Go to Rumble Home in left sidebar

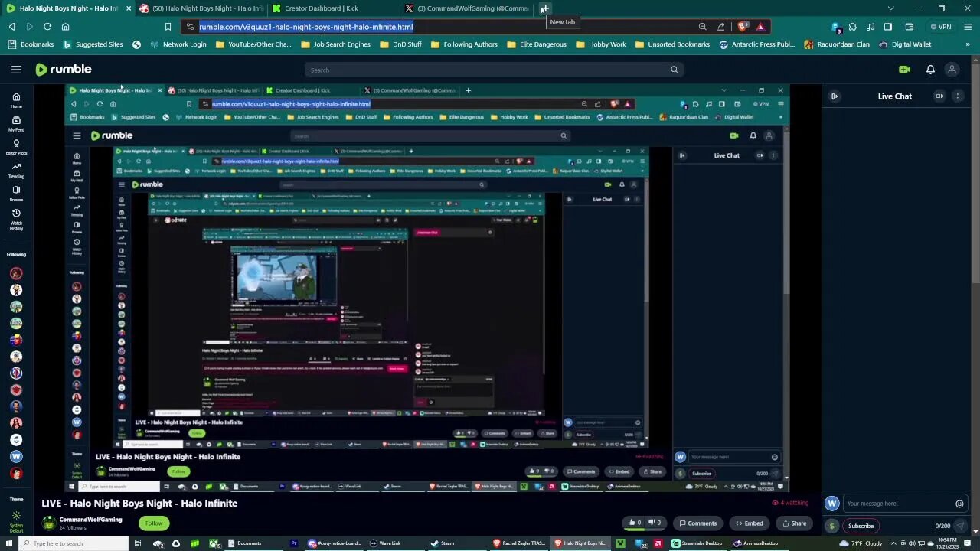pos(16,100)
